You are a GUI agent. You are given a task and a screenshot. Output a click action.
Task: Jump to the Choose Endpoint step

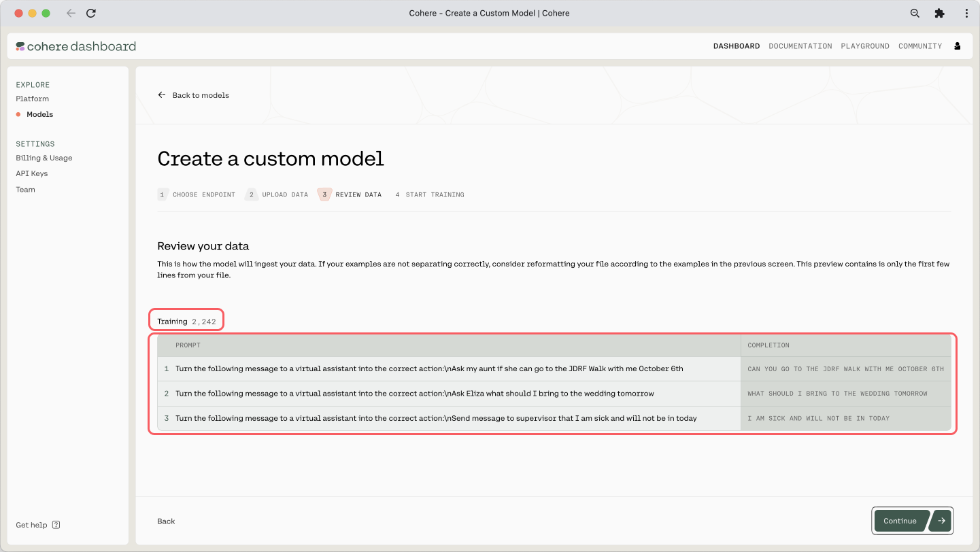[197, 194]
